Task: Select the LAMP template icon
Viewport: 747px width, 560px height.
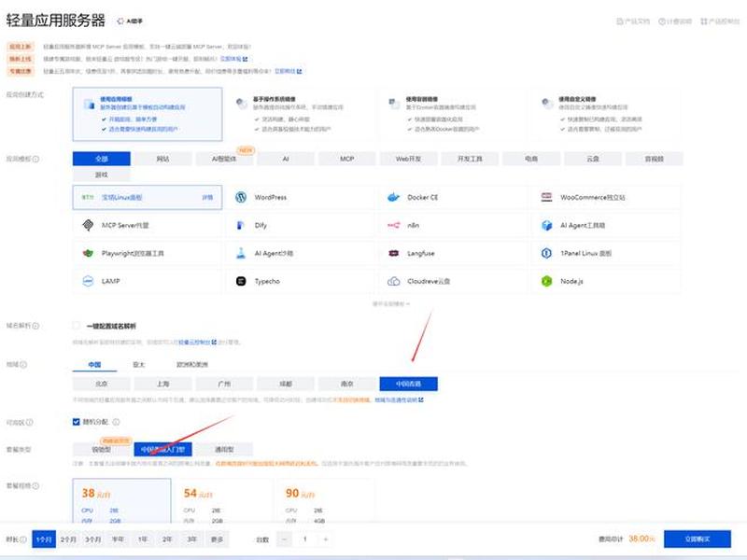Action: coord(88,281)
